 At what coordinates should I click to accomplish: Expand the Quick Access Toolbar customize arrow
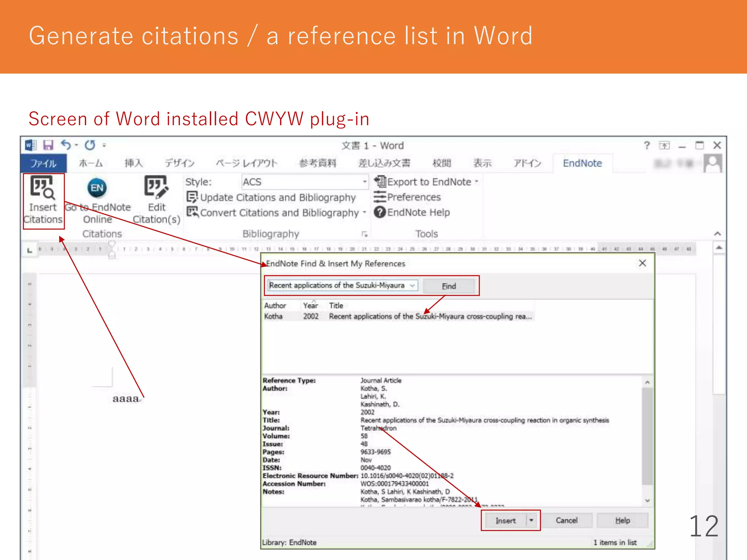[104, 145]
